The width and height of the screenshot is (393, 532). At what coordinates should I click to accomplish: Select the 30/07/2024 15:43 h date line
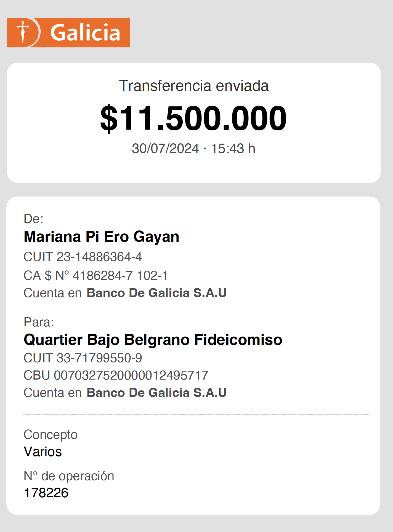[x=193, y=149]
